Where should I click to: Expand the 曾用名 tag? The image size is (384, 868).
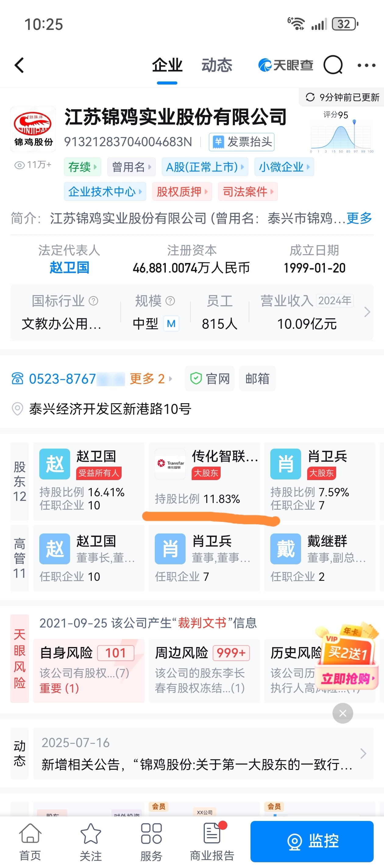click(x=132, y=167)
